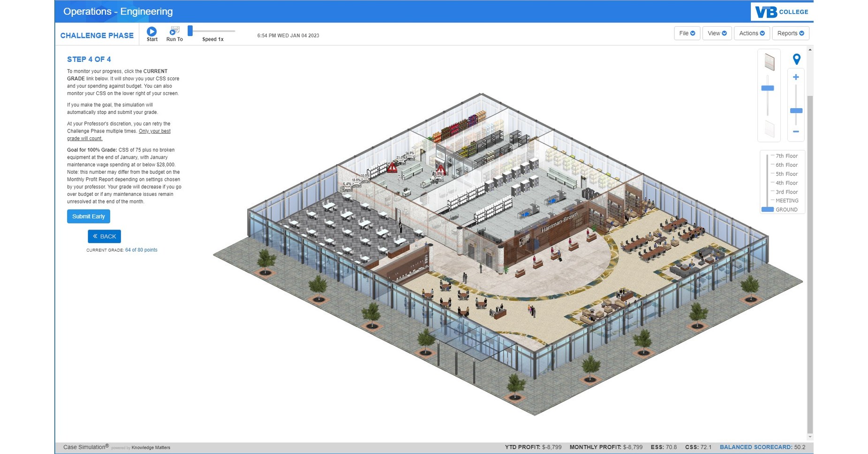Select the map pin location icon
868x454 pixels.
(796, 59)
